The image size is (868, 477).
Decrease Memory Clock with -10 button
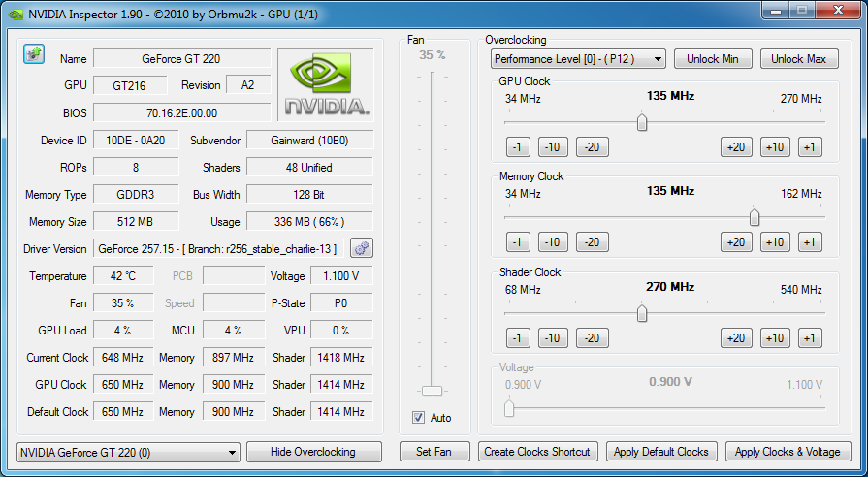point(553,242)
